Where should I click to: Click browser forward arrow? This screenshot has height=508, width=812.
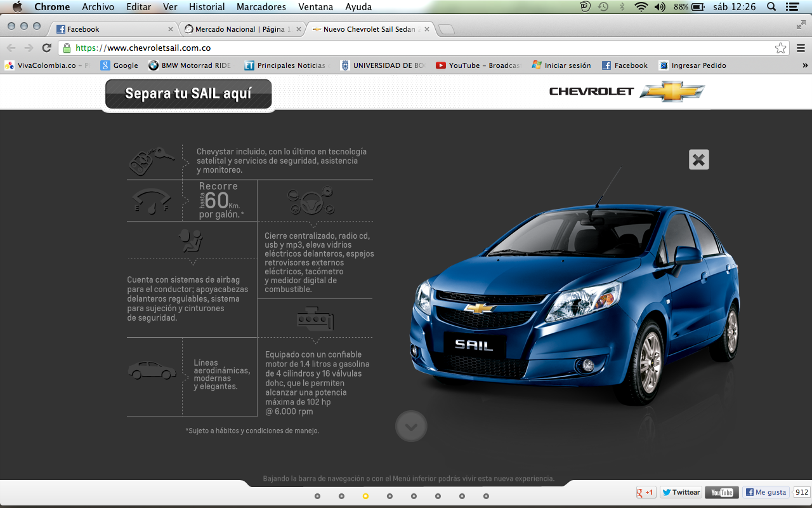[29, 48]
